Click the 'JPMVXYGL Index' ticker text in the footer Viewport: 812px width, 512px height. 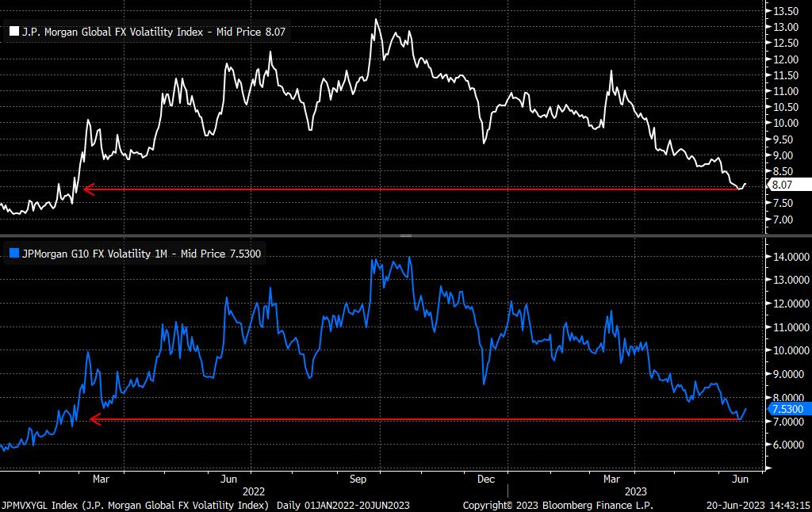pyautogui.click(x=38, y=506)
